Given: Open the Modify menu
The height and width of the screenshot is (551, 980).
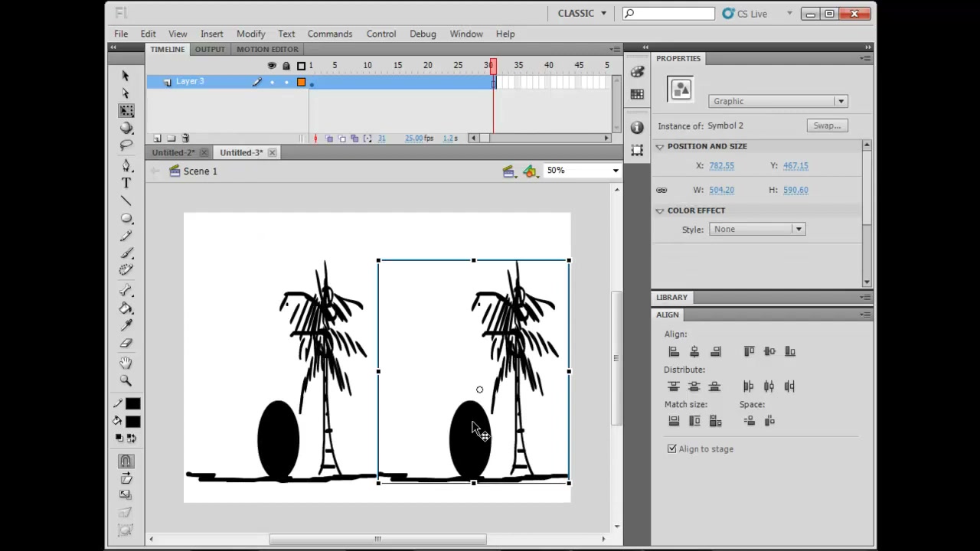Looking at the screenshot, I should (250, 34).
